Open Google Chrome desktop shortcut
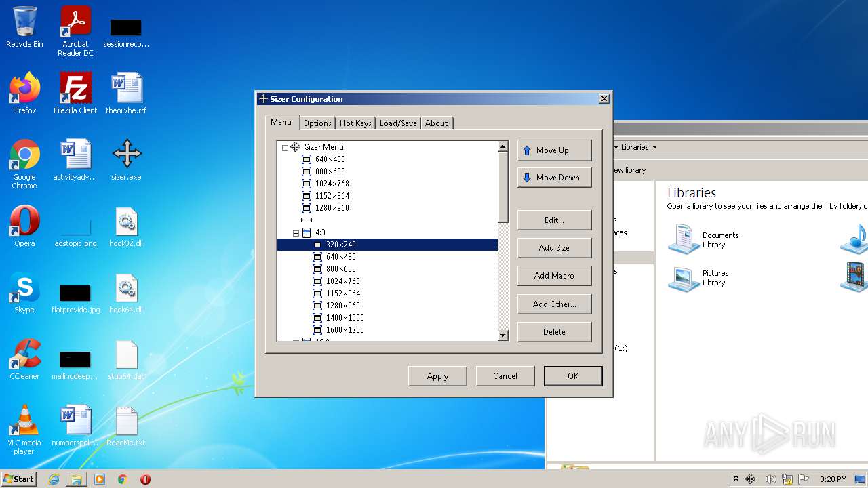Viewport: 868px width, 488px height. click(x=24, y=164)
